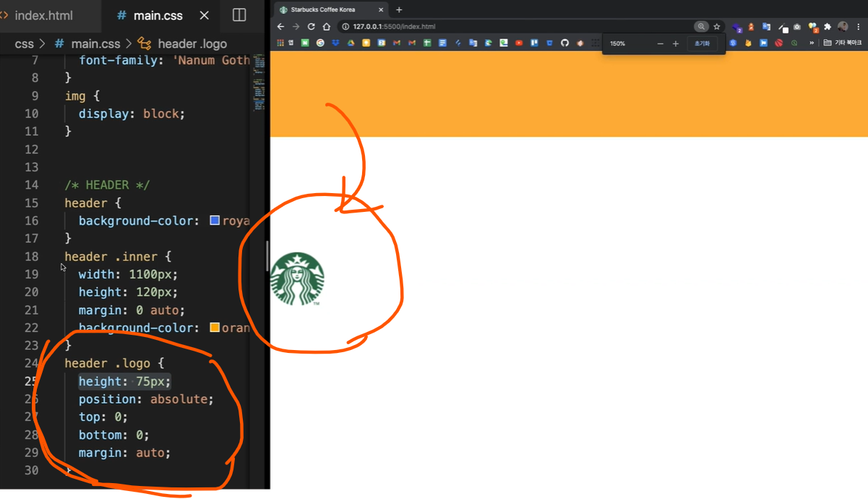Click the split editor icon in VS Code

click(x=239, y=15)
